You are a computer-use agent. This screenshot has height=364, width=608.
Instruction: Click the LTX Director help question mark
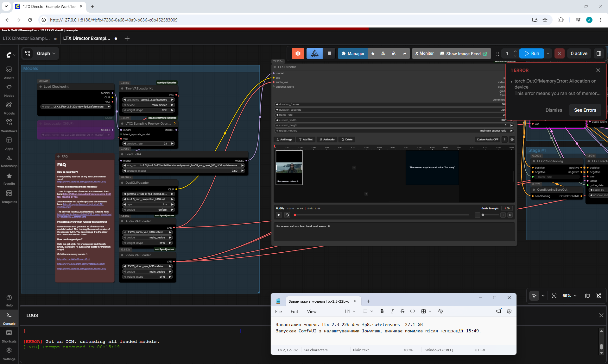point(504,139)
